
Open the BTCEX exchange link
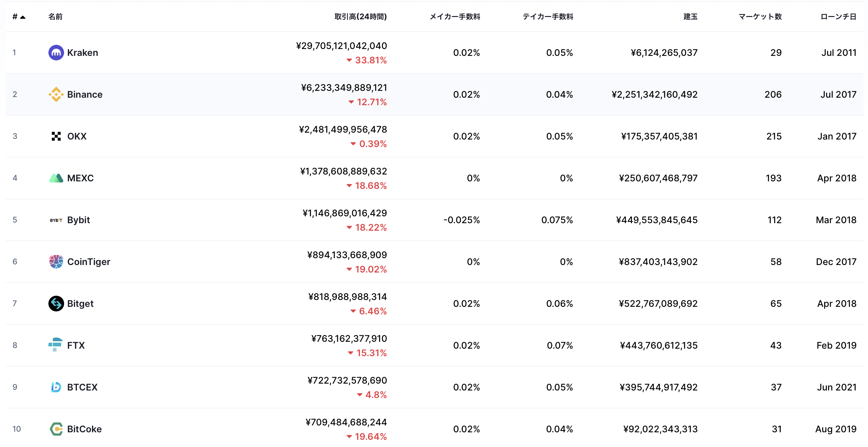(x=82, y=387)
